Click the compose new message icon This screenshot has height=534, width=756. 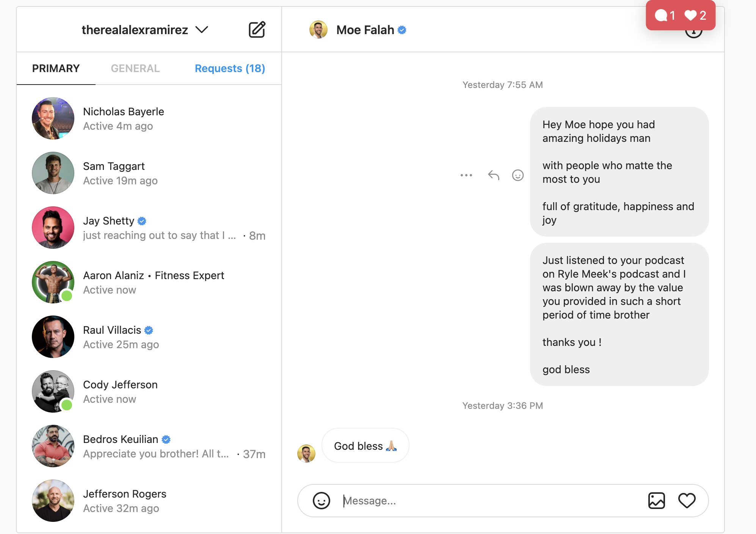tap(257, 30)
